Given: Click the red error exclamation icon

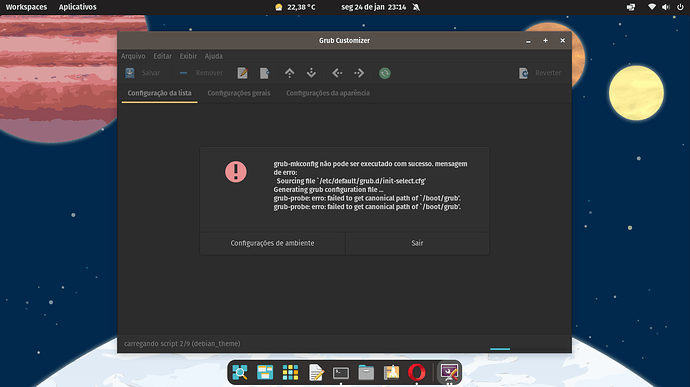Looking at the screenshot, I should [x=236, y=172].
